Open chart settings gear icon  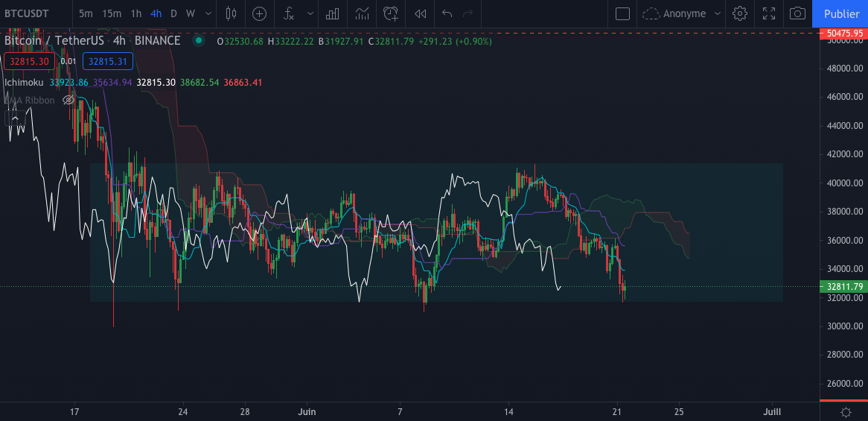click(740, 13)
